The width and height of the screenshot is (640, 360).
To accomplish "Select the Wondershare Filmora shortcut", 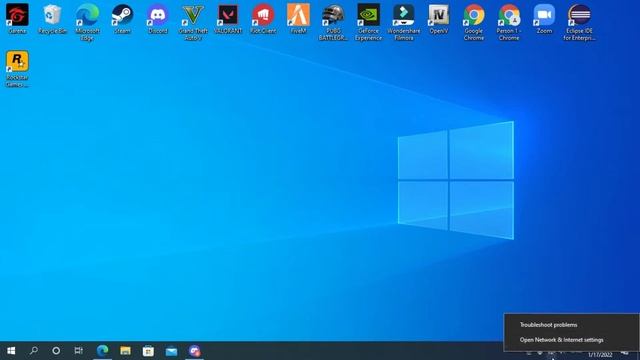I will (403, 22).
